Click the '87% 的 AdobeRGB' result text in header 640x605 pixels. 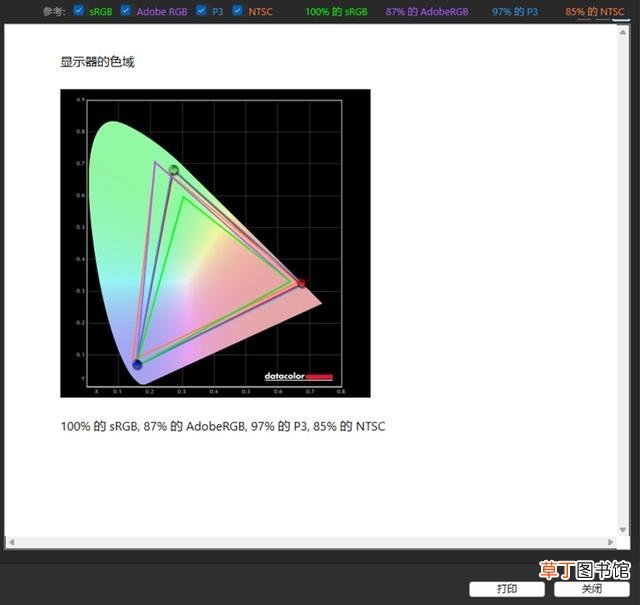pyautogui.click(x=427, y=12)
